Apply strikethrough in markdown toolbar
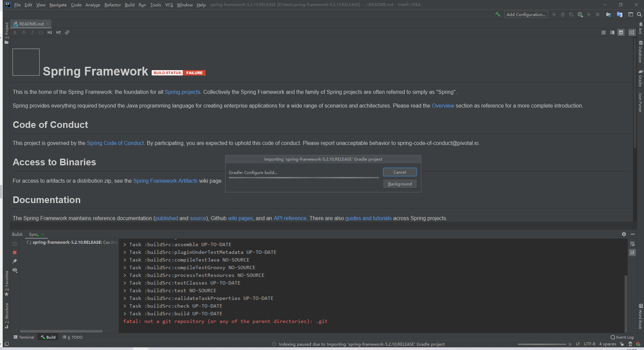Viewport: 644px width, 350px height. (24, 32)
